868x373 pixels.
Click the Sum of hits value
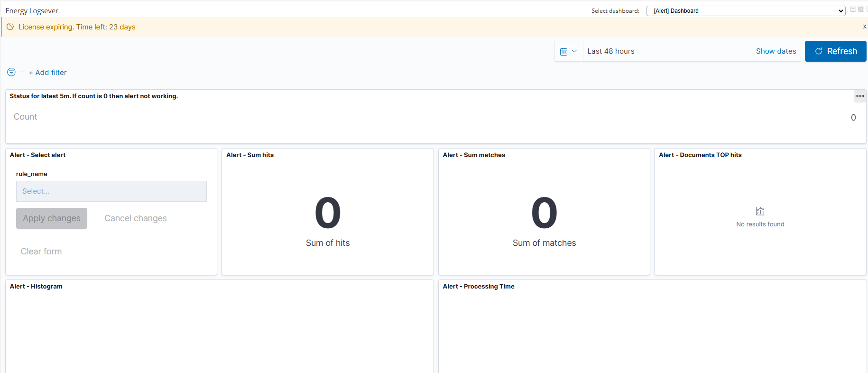pyautogui.click(x=328, y=213)
